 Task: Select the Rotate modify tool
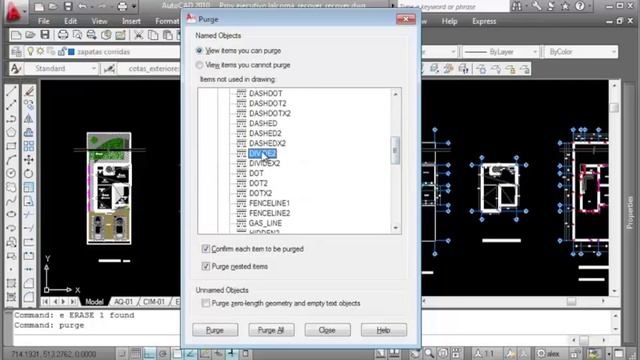tap(29, 173)
